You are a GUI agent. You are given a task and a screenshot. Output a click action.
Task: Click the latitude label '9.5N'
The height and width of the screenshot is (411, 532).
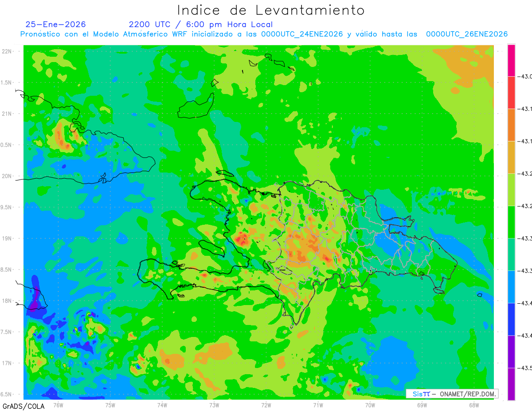pyautogui.click(x=7, y=207)
